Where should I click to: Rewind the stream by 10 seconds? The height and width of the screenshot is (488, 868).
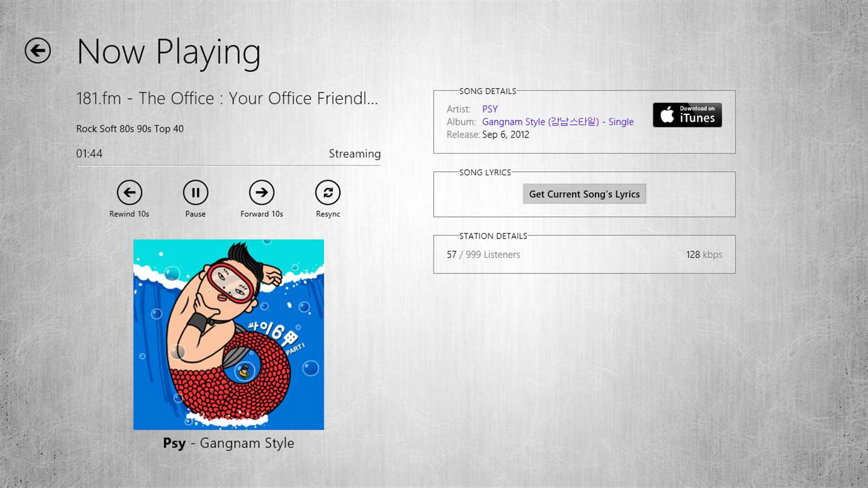click(129, 193)
